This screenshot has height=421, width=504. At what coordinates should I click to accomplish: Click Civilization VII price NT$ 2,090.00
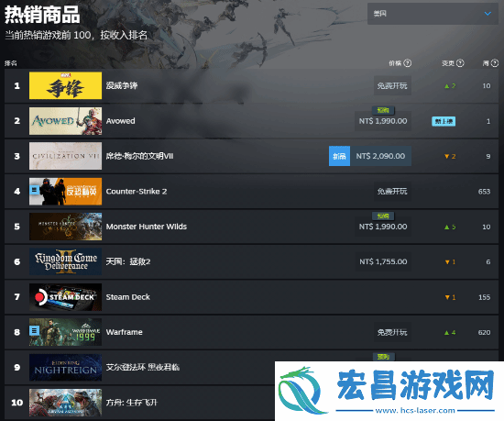[380, 156]
